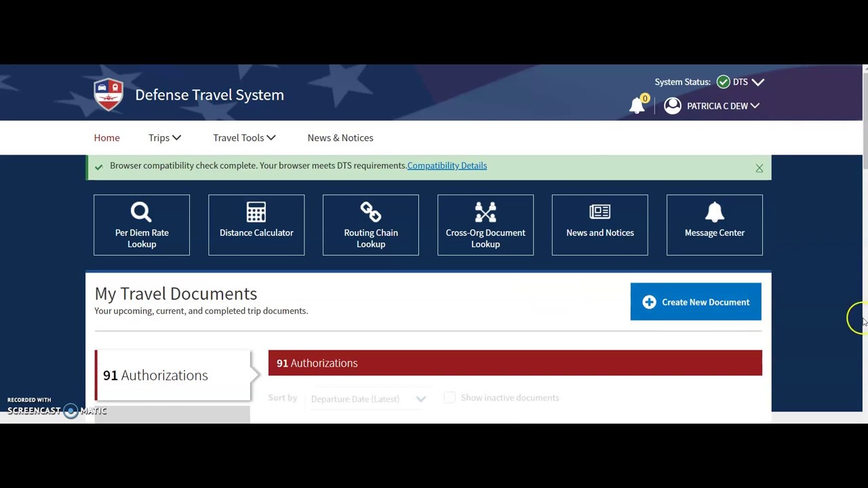Open Routing Chain Lookup tile
This screenshot has height=488, width=868.
(x=371, y=225)
